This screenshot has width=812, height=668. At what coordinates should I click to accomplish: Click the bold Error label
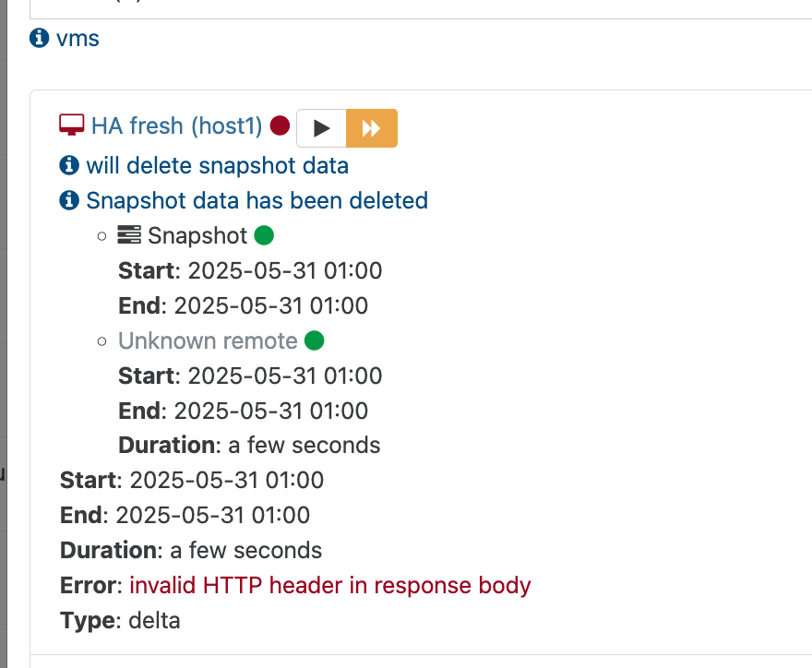click(90, 585)
